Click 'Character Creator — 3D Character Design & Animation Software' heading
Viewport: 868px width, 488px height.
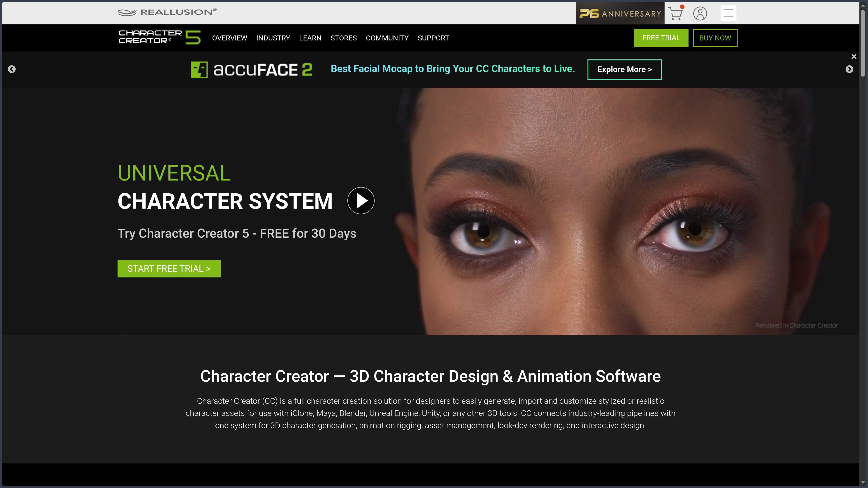click(430, 376)
